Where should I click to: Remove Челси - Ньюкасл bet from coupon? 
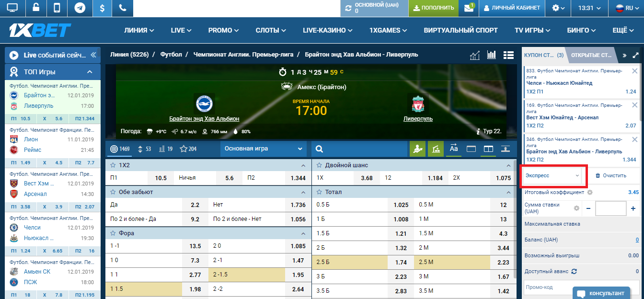[x=635, y=71]
